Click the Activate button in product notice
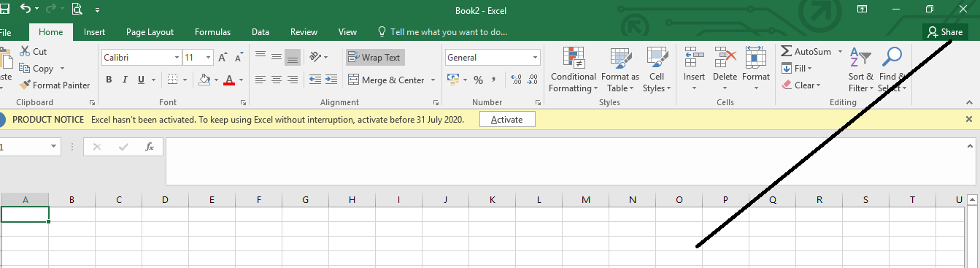This screenshot has width=980, height=268. click(x=507, y=120)
